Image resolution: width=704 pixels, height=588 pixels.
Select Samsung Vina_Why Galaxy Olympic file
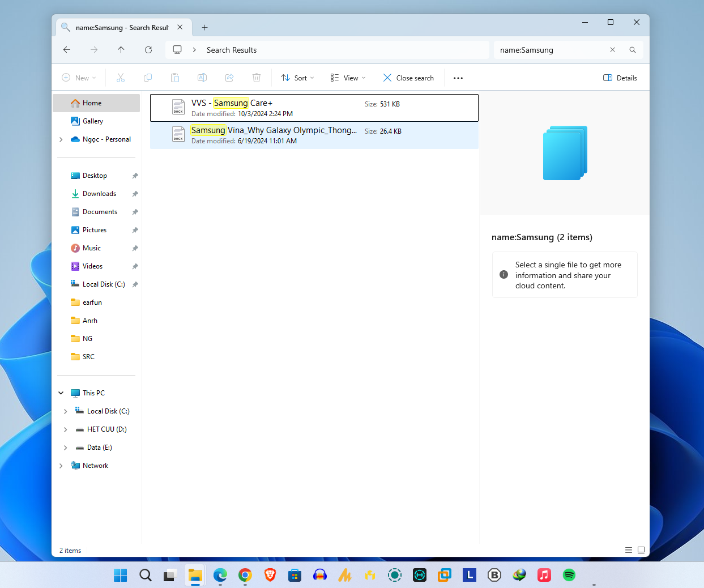coord(314,135)
